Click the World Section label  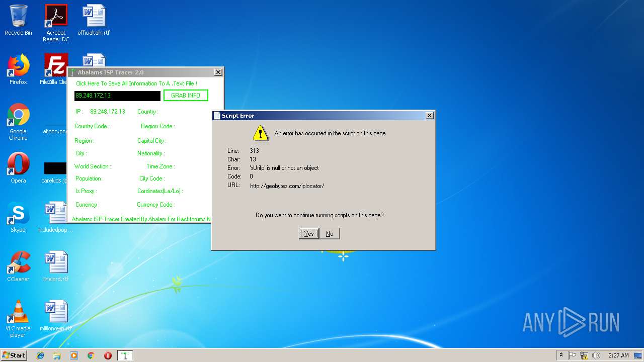pyautogui.click(x=93, y=166)
